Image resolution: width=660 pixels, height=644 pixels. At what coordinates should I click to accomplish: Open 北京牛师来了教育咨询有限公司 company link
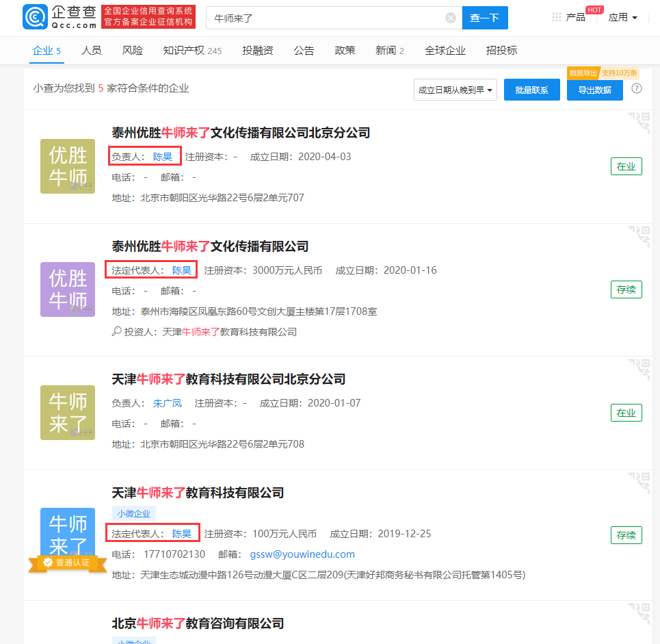pos(198,623)
